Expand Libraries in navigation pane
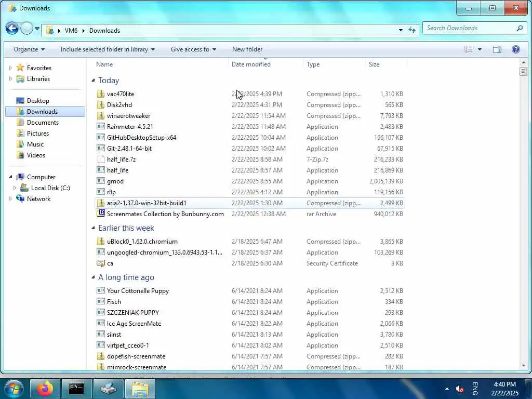 [x=10, y=79]
